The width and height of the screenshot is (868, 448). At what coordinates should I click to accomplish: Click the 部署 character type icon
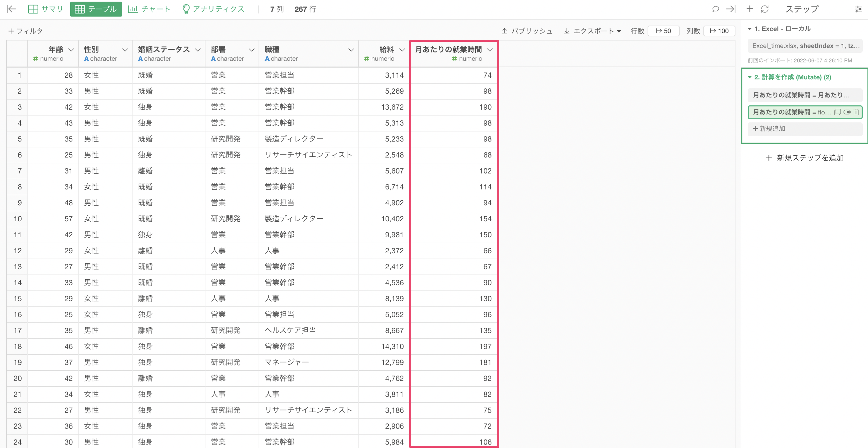213,59
